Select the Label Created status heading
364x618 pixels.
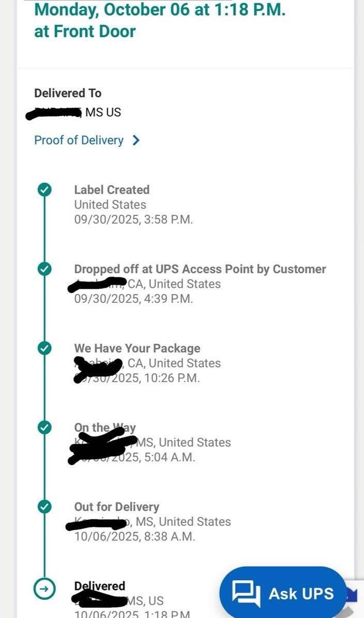point(112,190)
